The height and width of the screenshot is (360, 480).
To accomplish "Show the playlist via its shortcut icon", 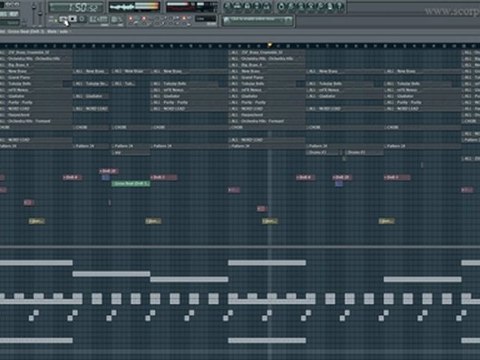I will click(x=227, y=6).
